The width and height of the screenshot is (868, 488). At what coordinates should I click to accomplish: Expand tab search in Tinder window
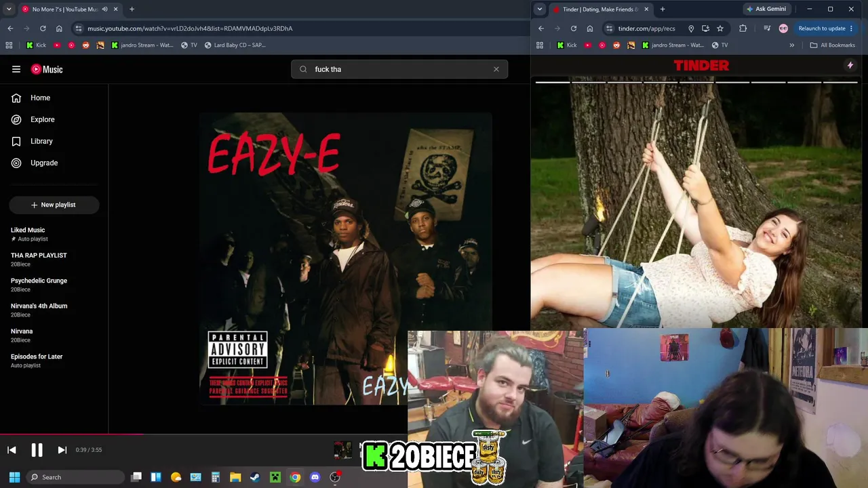click(x=539, y=9)
